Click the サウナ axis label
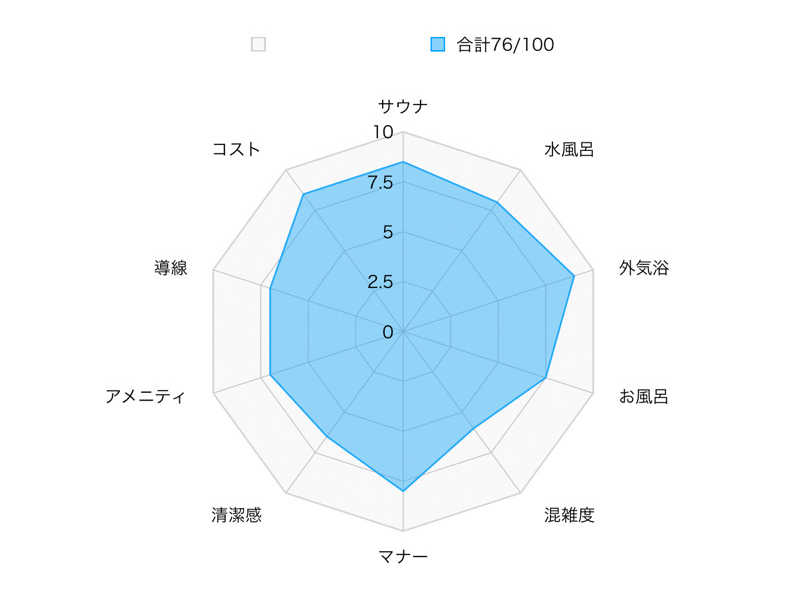800x600 pixels. click(x=403, y=106)
